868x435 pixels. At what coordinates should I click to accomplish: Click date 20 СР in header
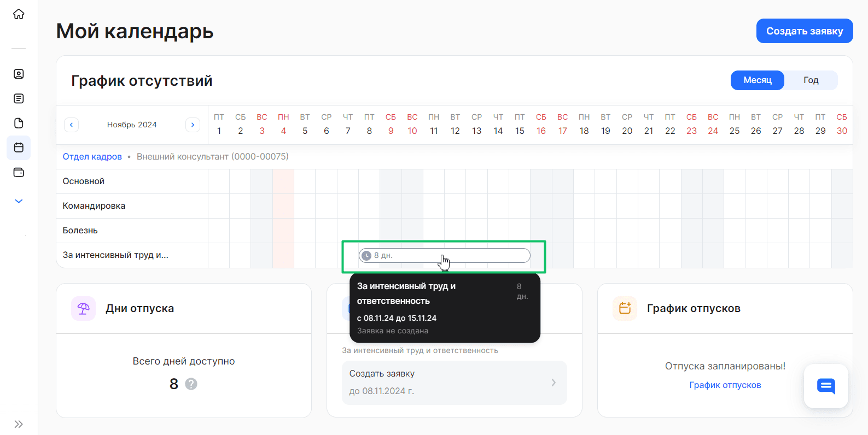pyautogui.click(x=627, y=125)
